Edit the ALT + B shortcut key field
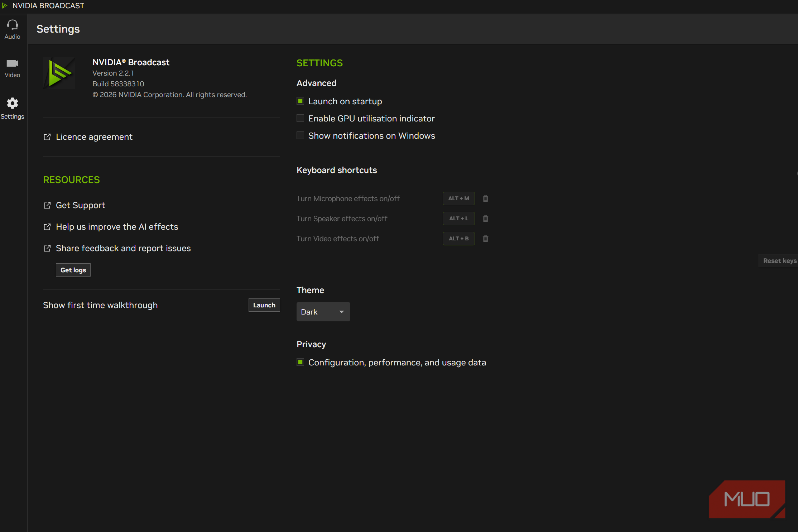Screen dimensions: 798x532 tap(459, 239)
